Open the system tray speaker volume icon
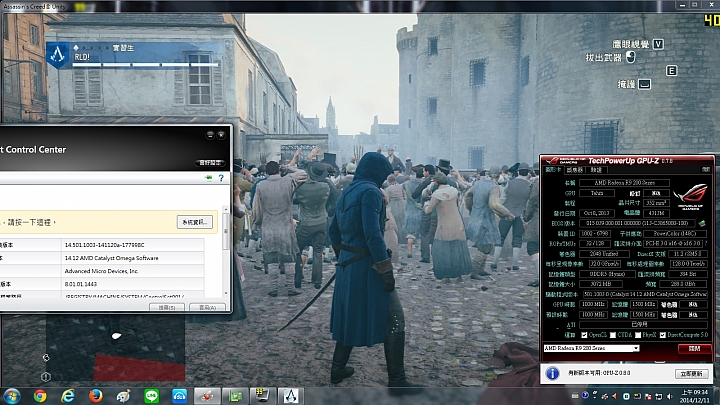This screenshot has width=720, height=405. 670,396
